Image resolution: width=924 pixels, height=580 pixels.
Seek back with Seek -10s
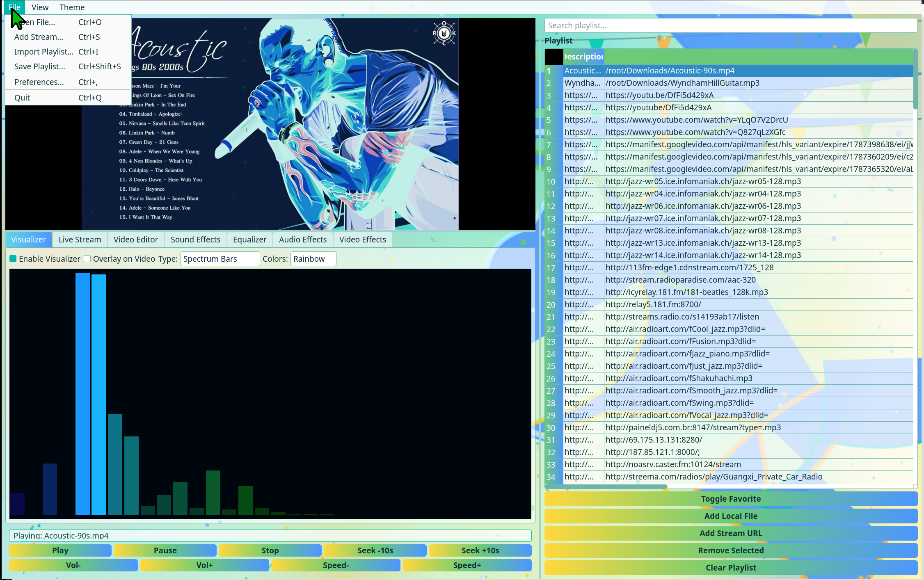click(375, 550)
